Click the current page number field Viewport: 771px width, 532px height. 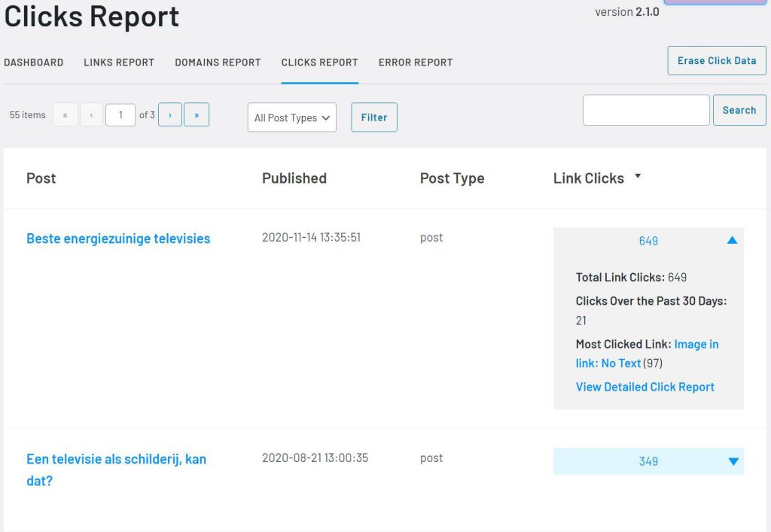click(x=120, y=114)
